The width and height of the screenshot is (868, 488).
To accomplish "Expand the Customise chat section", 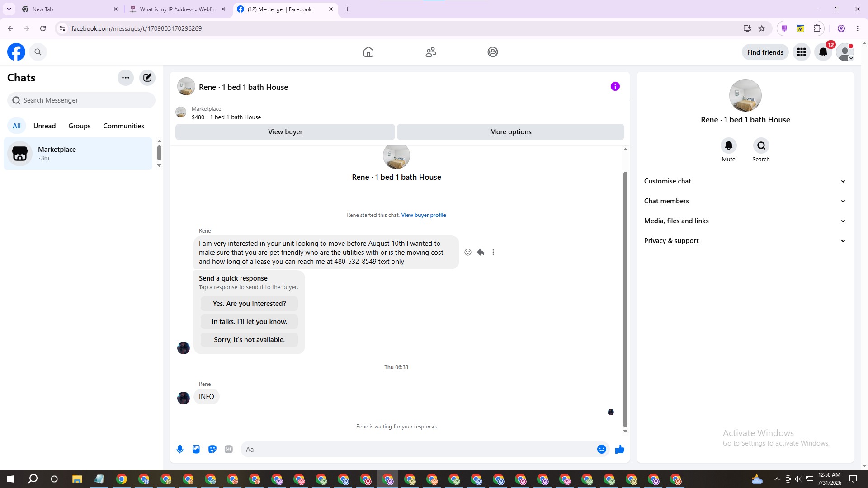I will (x=745, y=181).
